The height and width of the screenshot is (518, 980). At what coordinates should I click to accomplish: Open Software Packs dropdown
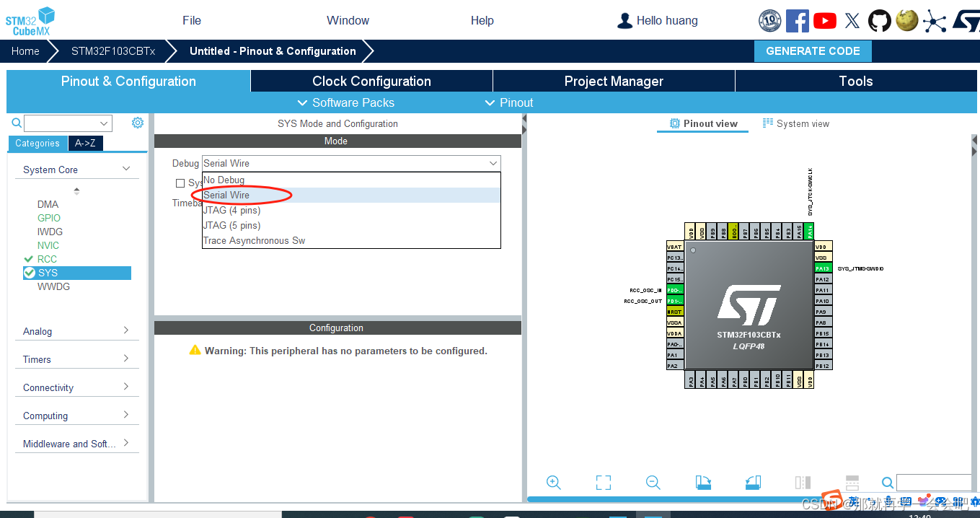click(x=346, y=102)
